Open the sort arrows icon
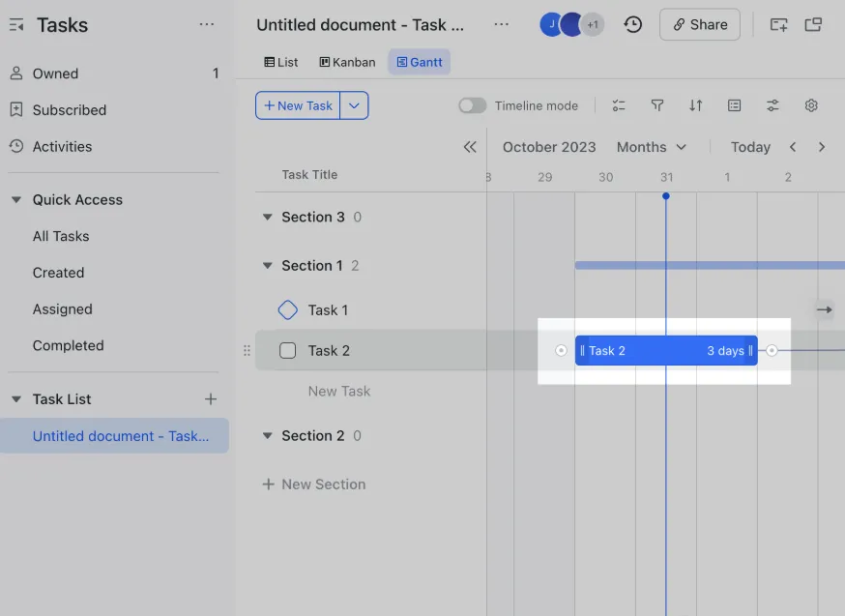Image resolution: width=845 pixels, height=616 pixels. tap(696, 105)
